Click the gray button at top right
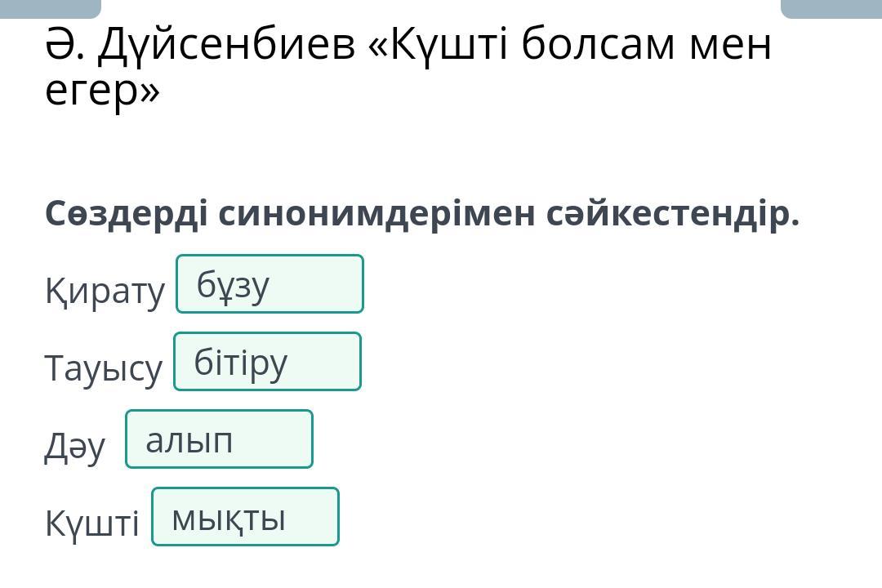This screenshot has width=882, height=588. [x=831, y=8]
